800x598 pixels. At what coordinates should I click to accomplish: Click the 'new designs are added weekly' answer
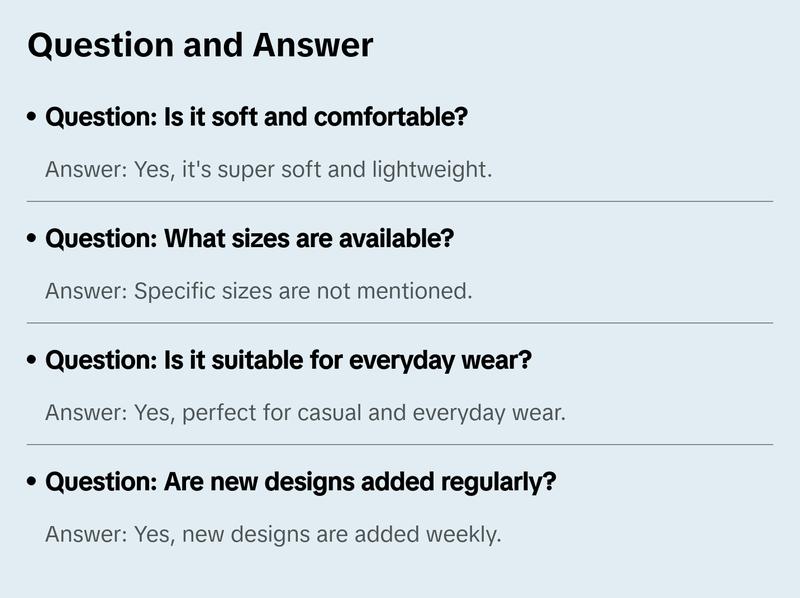273,535
